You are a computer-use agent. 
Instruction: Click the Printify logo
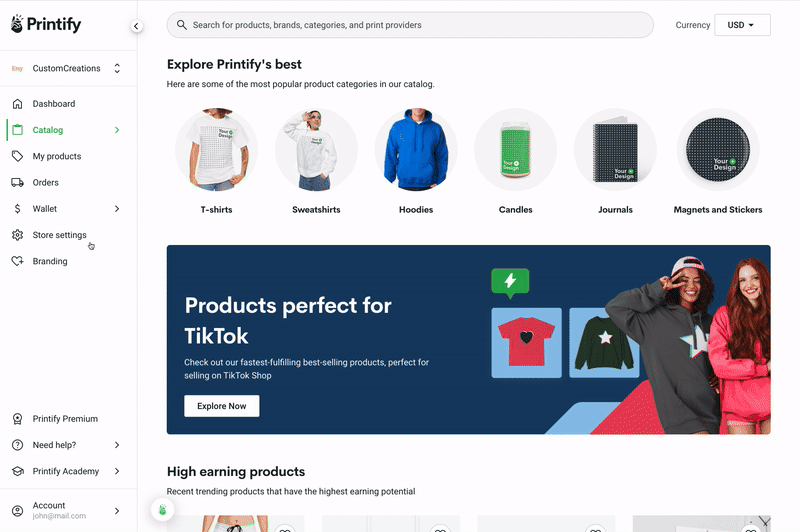pyautogui.click(x=46, y=24)
